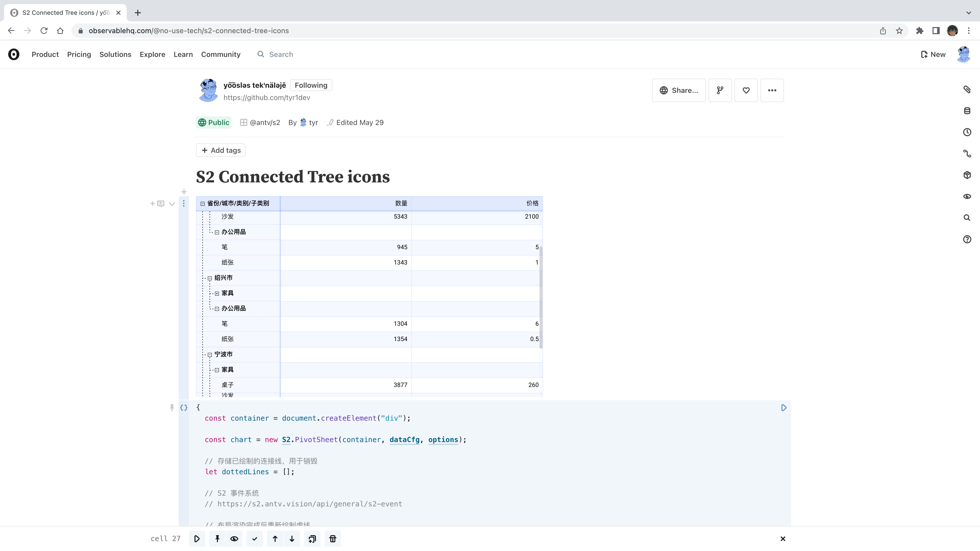Collapse the 宁波市 tree node
Image resolution: width=980 pixels, height=551 pixels.
[x=210, y=355]
